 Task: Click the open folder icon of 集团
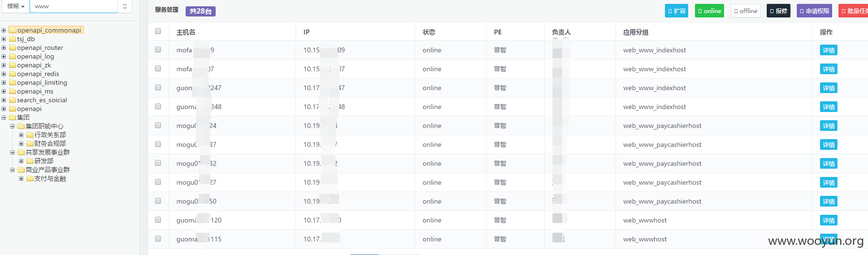[13, 117]
